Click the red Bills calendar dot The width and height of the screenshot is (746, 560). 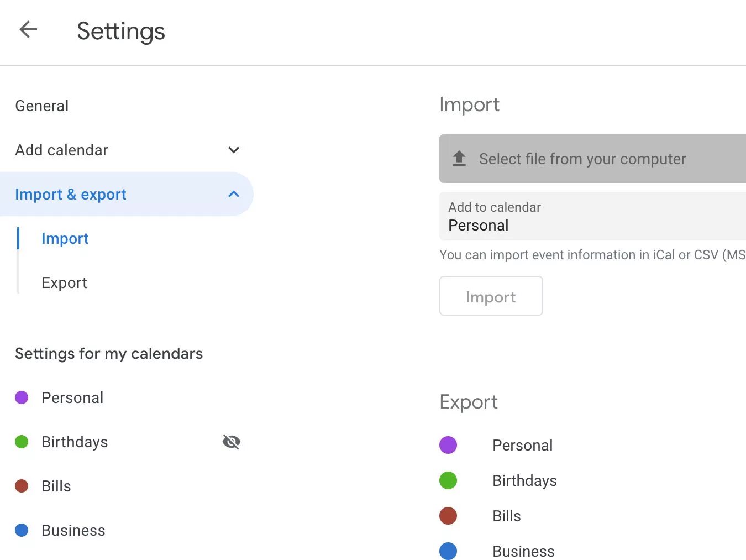(x=22, y=485)
